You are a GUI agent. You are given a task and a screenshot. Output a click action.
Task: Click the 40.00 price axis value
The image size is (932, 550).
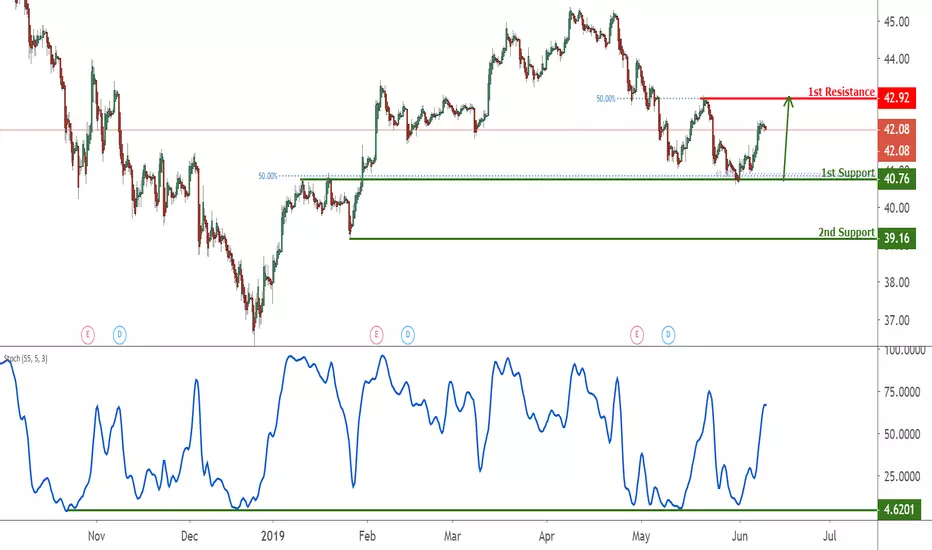(896, 208)
